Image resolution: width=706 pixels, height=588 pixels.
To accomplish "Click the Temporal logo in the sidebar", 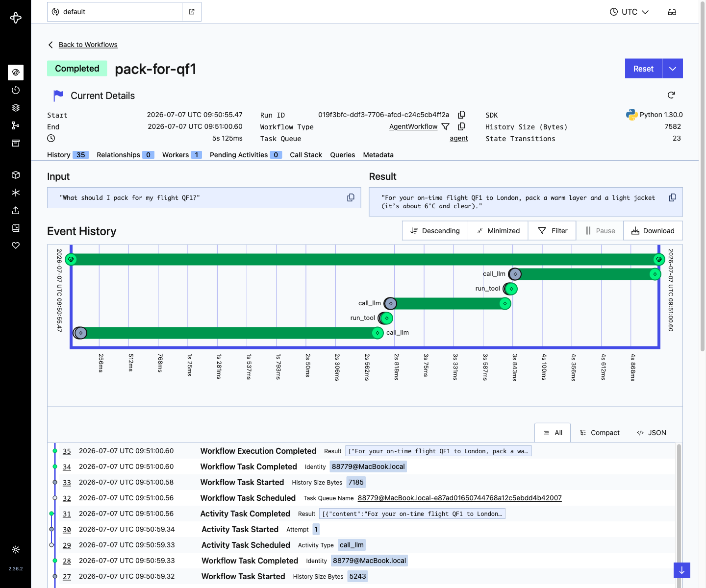I will pos(16,18).
